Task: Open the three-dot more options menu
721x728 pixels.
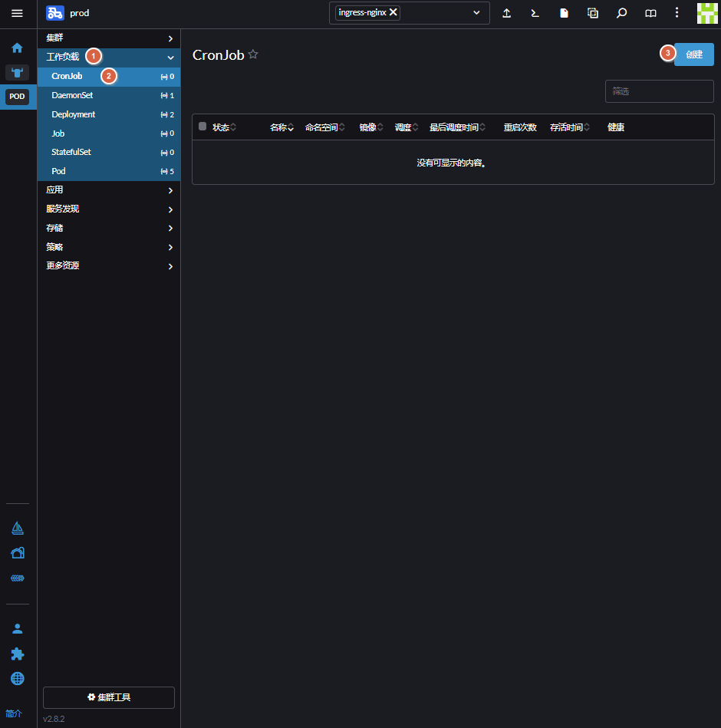Action: tap(677, 12)
